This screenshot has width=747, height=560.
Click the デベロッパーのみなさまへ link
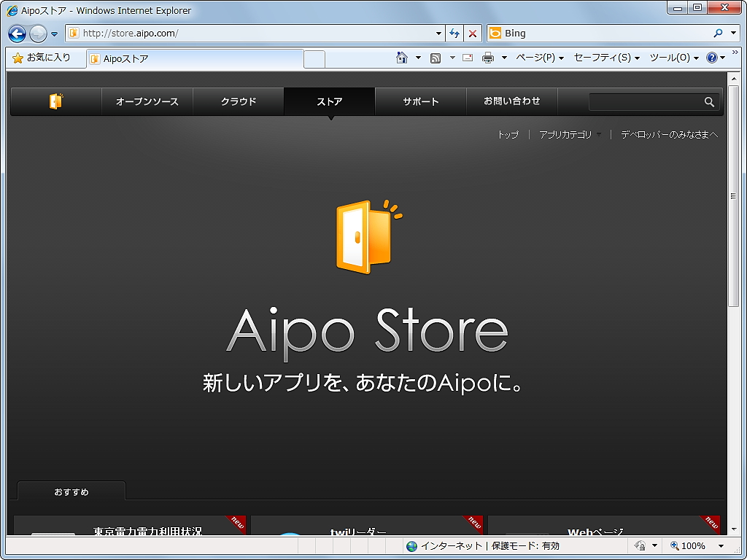[668, 135]
